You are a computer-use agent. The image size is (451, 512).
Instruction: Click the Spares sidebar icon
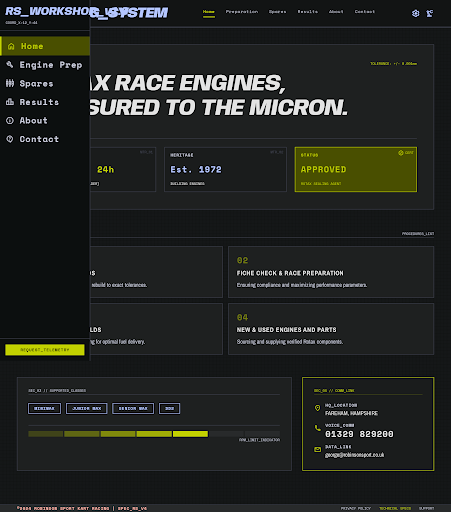pos(10,83)
